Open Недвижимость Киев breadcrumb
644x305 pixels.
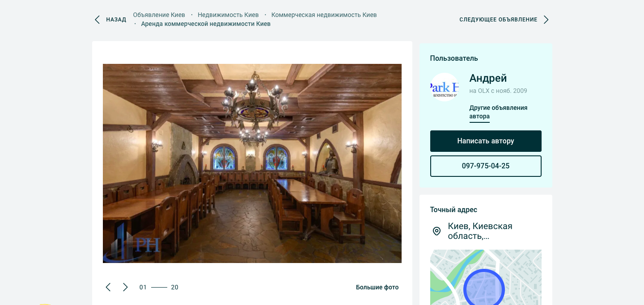pyautogui.click(x=228, y=15)
